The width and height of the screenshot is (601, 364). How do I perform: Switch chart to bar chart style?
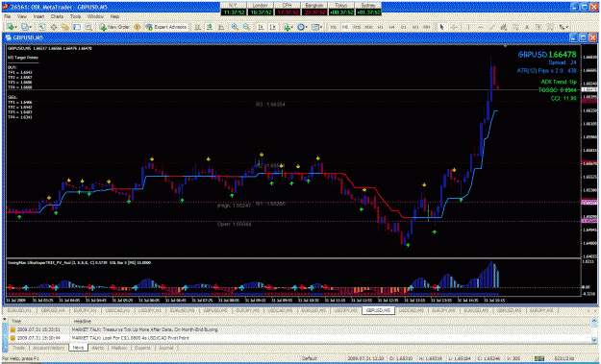(x=198, y=27)
